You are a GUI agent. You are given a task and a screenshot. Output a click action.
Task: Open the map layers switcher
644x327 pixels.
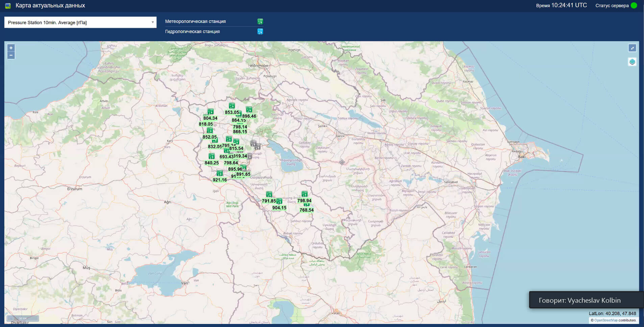[x=632, y=62]
